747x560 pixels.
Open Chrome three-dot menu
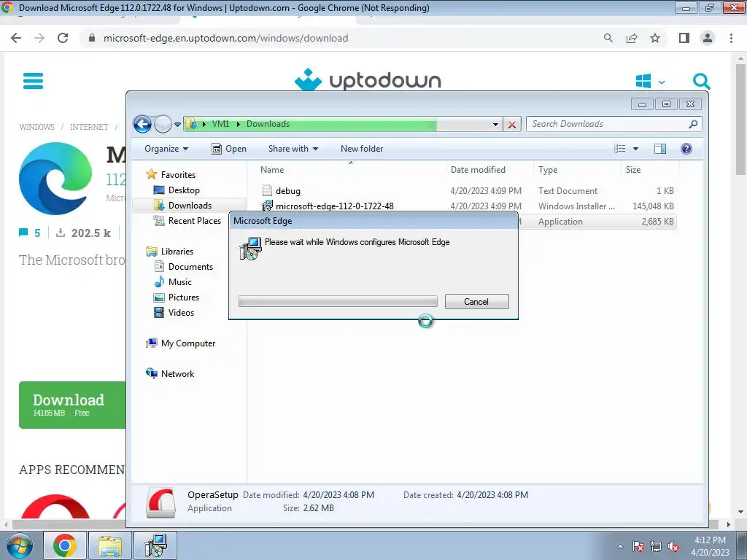731,38
